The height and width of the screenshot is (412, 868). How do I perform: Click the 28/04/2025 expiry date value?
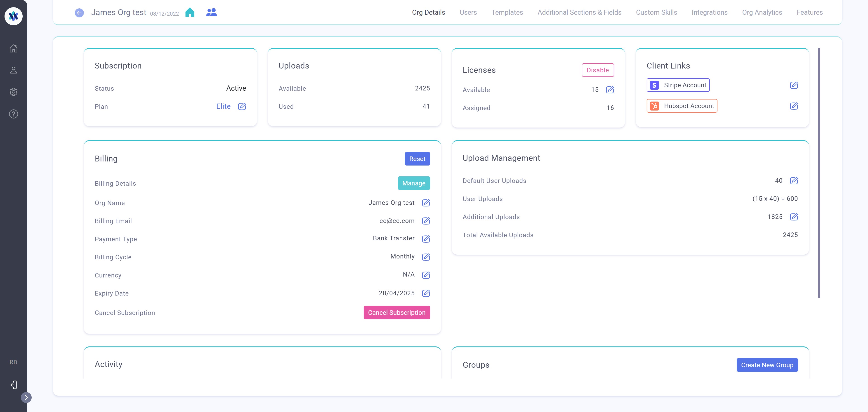click(397, 293)
